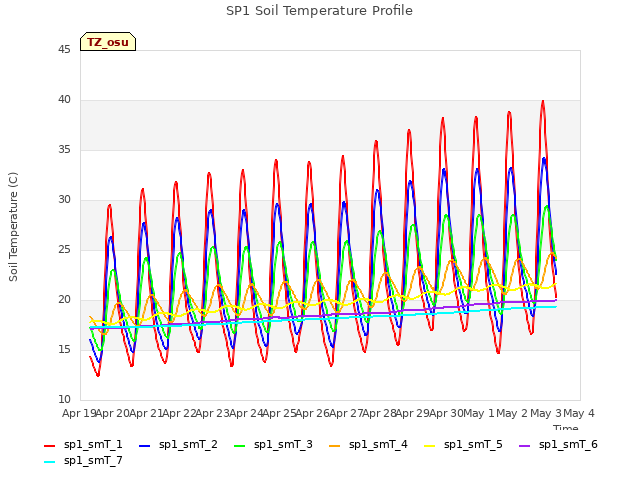Click the red sp1_smT_1 legend swatch
This screenshot has width=640, height=480.
pyautogui.click(x=49, y=446)
